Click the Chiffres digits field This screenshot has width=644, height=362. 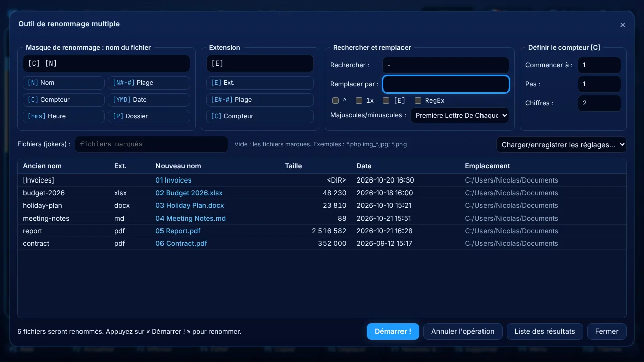coord(599,103)
